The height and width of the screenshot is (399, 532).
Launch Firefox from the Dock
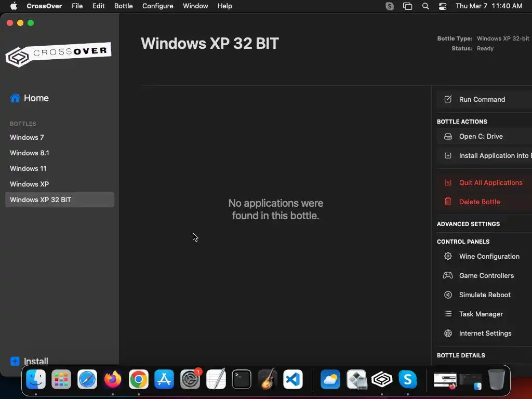pyautogui.click(x=113, y=379)
